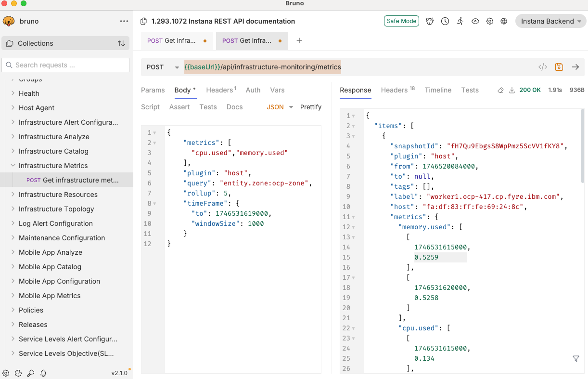Screen dimensions: 588x379
Task: Click the v2.1.0 version label
Action: click(119, 373)
